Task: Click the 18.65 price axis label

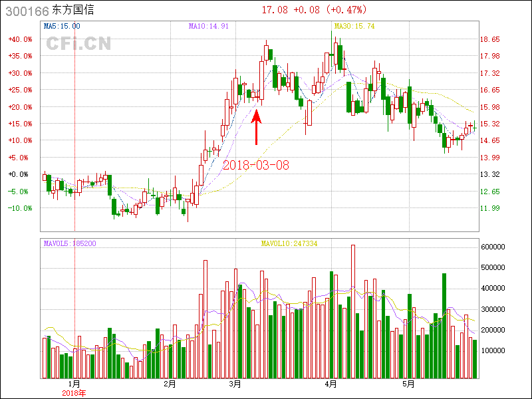Action: 490,39
